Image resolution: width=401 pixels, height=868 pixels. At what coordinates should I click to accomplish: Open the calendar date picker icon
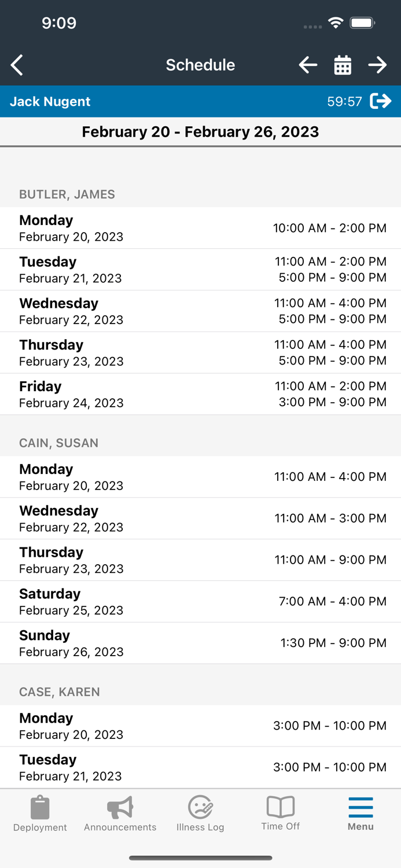[343, 65]
